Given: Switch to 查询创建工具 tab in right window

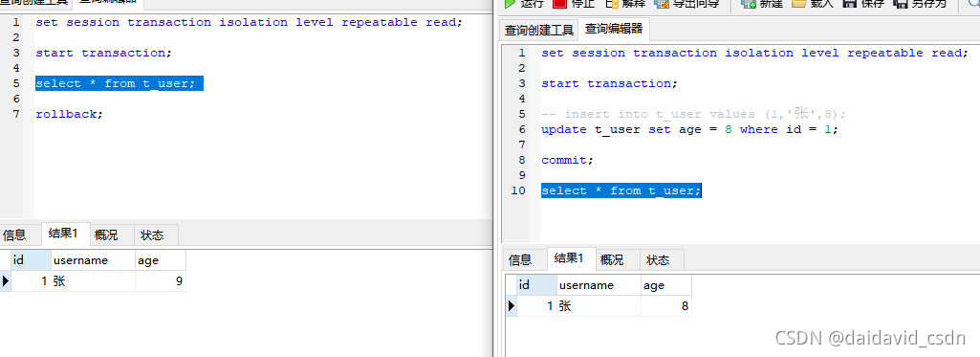Looking at the screenshot, I should (x=538, y=30).
